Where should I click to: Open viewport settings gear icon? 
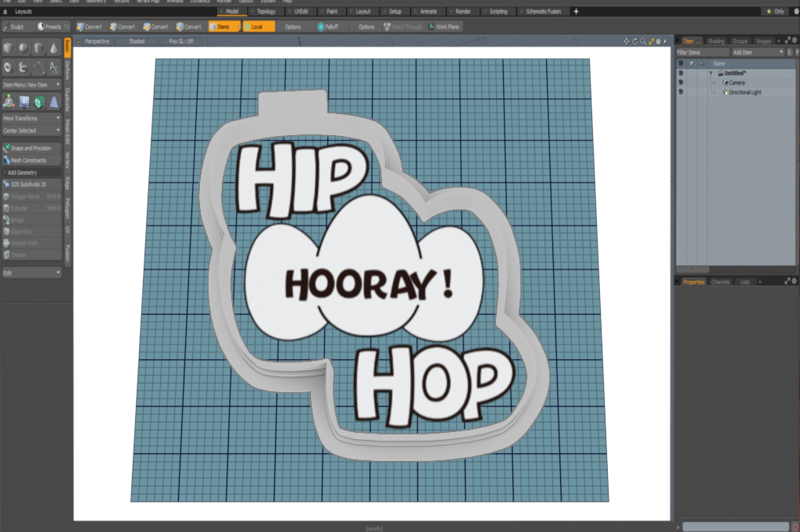pyautogui.click(x=658, y=41)
